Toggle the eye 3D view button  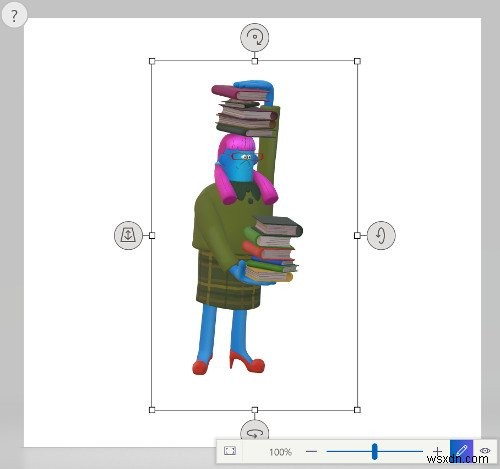tap(485, 451)
